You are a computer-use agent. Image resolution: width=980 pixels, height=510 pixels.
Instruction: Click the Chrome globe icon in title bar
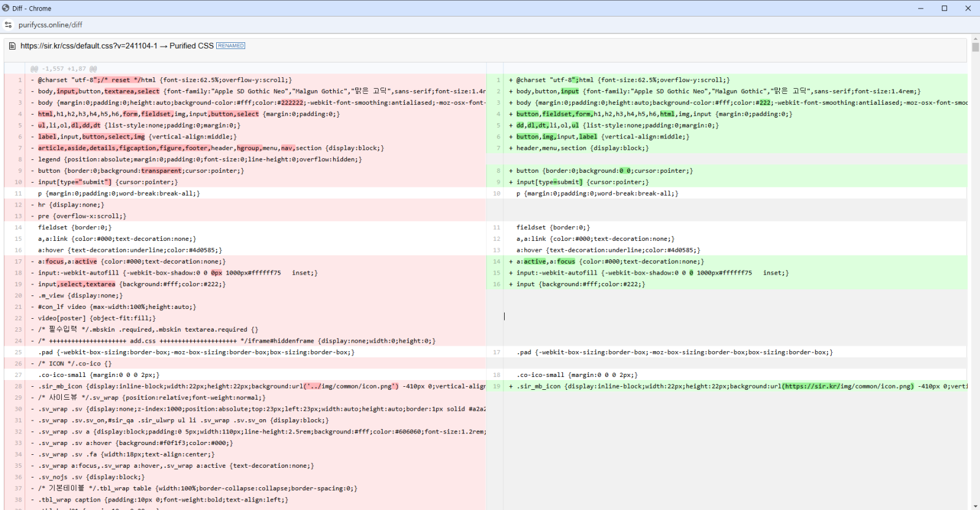point(6,8)
